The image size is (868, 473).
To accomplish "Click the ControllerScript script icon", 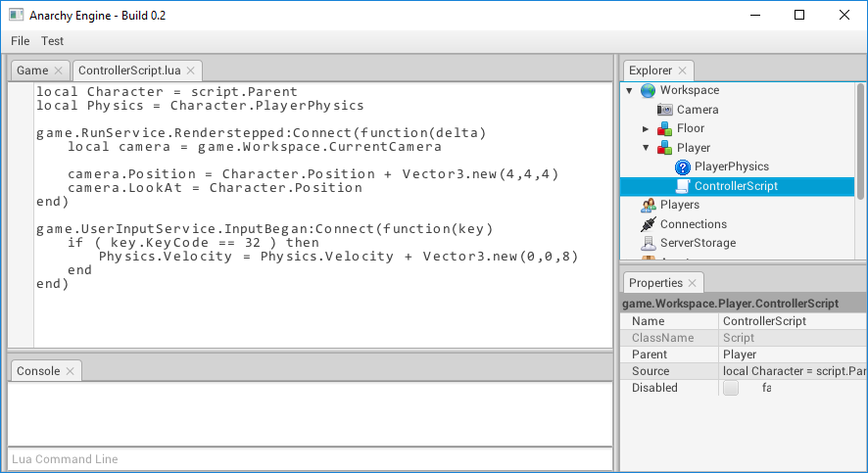I will coord(683,186).
